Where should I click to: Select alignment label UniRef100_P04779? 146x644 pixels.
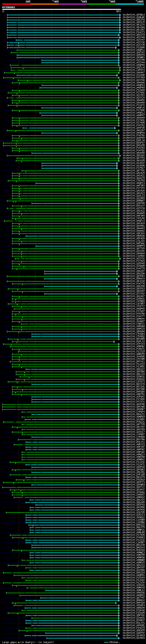click(133, 268)
